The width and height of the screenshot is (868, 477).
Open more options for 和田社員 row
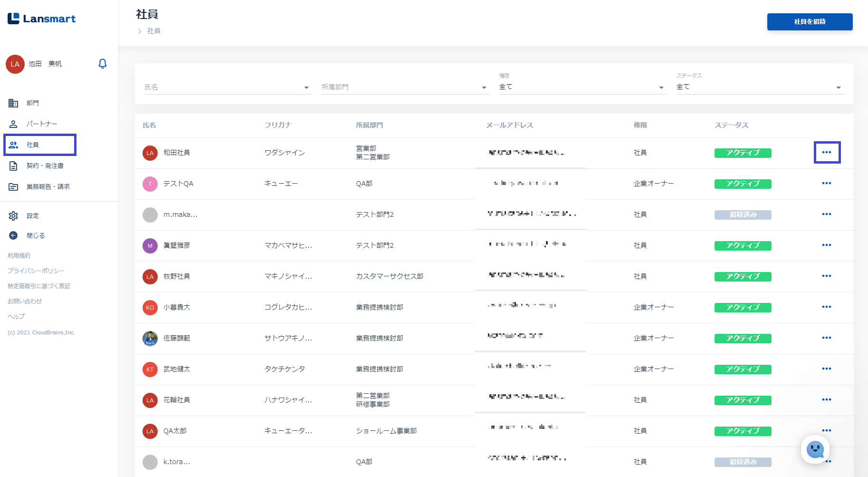[x=827, y=153]
